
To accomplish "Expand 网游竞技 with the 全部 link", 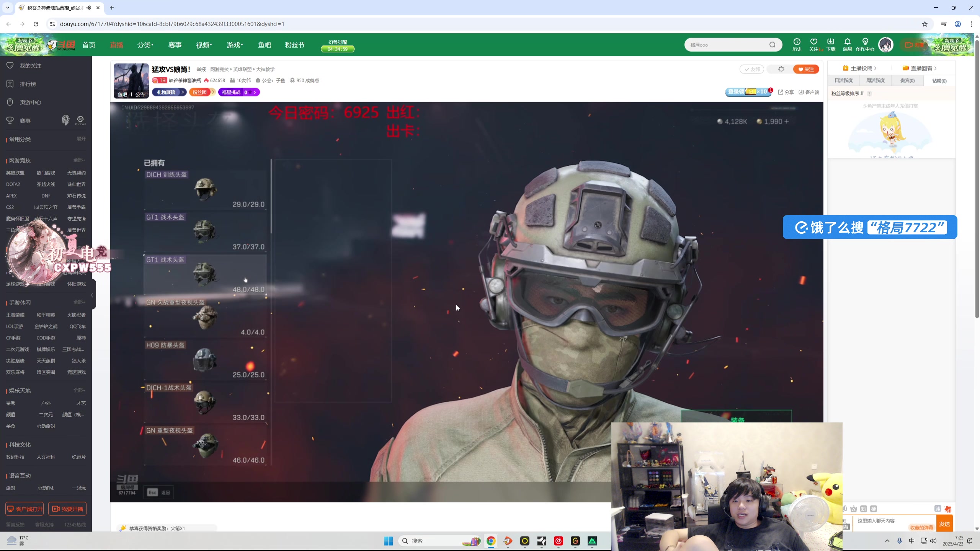I will tap(79, 160).
